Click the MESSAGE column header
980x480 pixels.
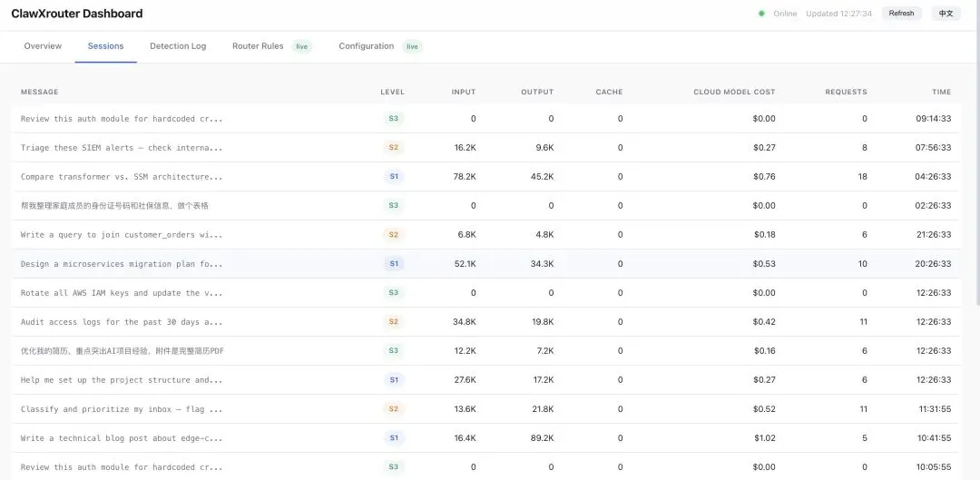pyautogui.click(x=39, y=92)
